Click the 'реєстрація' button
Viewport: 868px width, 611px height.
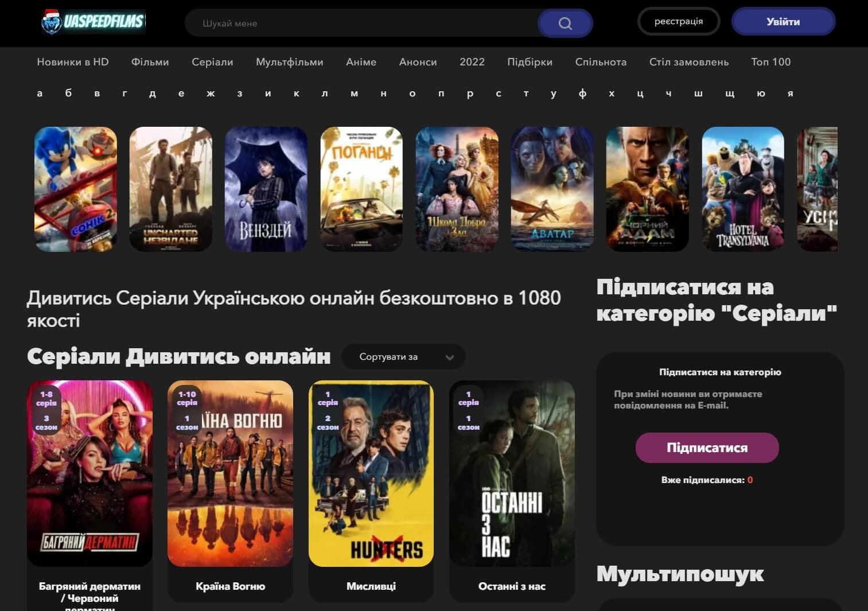pos(678,21)
